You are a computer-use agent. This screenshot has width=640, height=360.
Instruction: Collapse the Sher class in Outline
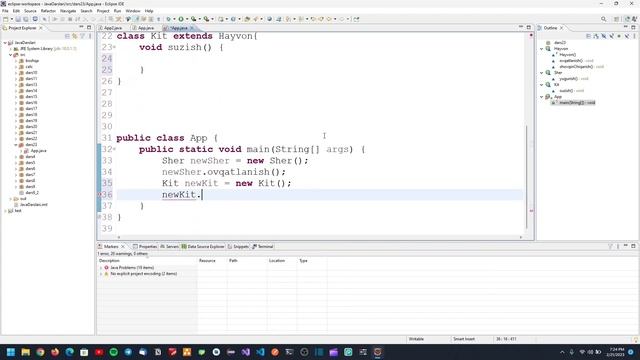click(x=542, y=73)
